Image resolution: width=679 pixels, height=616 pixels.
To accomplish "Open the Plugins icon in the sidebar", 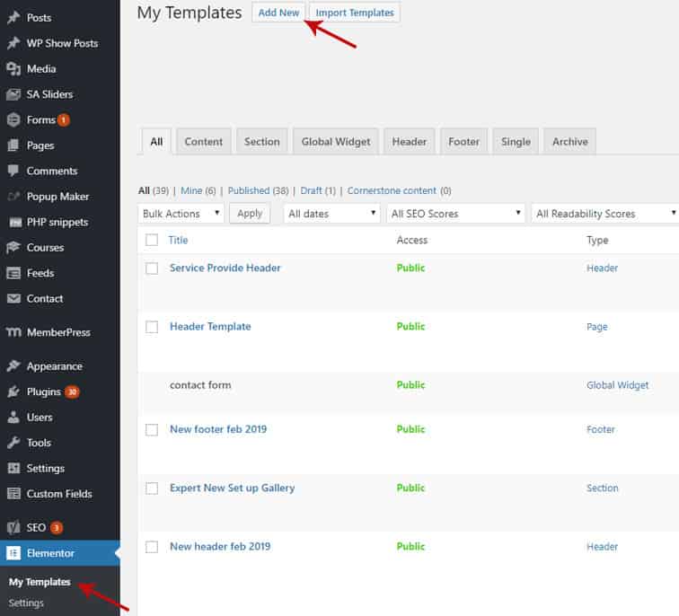I will tap(13, 392).
